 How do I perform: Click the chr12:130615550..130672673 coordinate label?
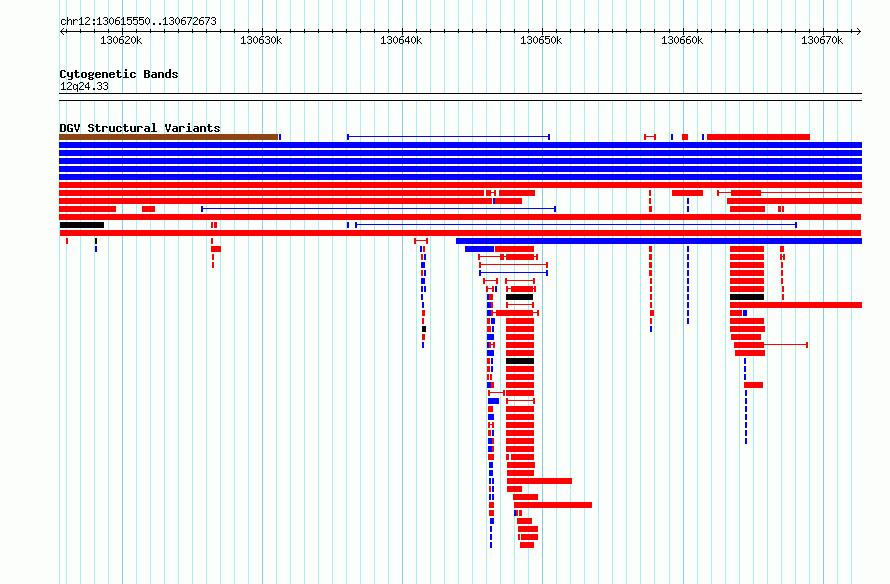point(138,21)
